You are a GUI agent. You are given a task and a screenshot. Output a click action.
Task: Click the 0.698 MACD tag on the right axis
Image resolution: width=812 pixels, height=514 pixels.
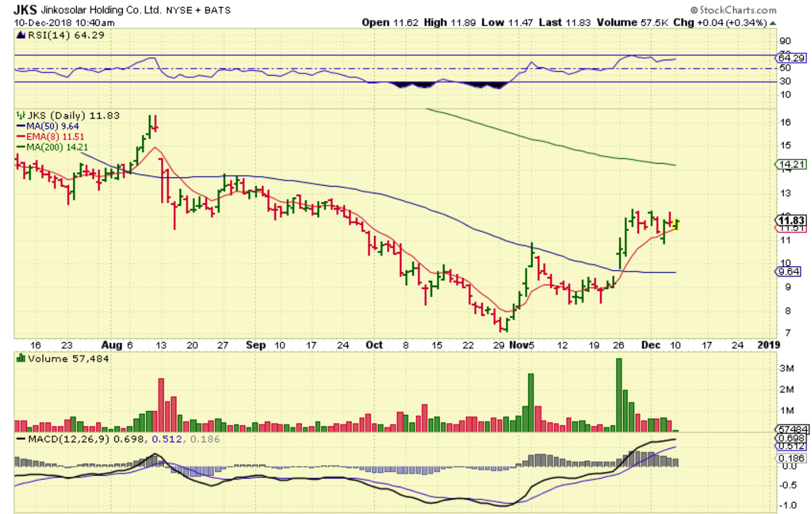tap(791, 438)
